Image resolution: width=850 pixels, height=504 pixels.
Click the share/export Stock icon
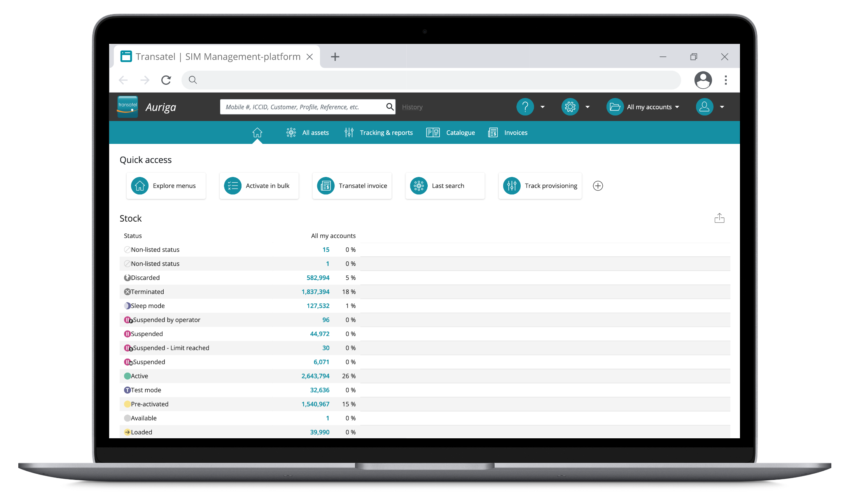(721, 218)
